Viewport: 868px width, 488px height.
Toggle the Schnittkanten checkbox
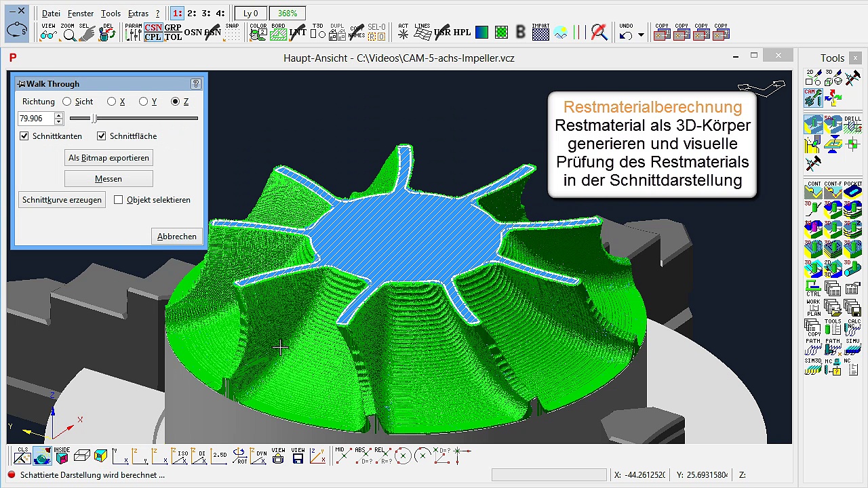click(x=24, y=136)
